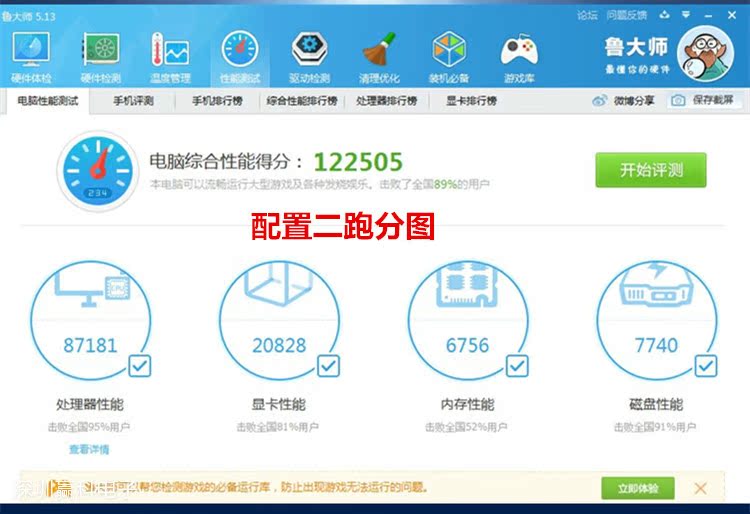Click the 磁盘性能 label

point(656,405)
